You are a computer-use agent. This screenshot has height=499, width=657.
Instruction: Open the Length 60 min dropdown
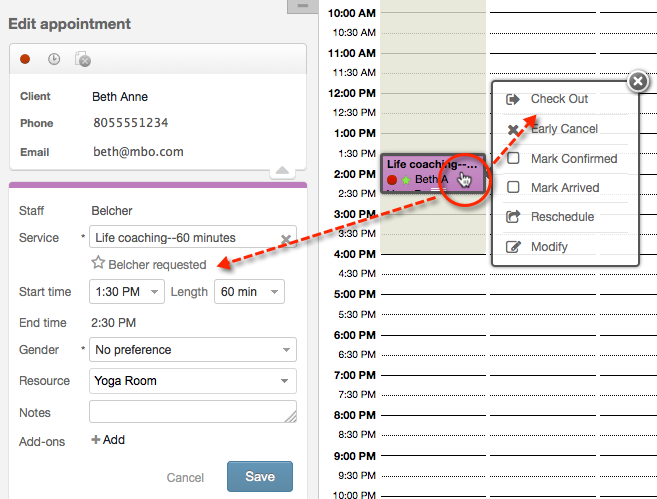pos(249,292)
